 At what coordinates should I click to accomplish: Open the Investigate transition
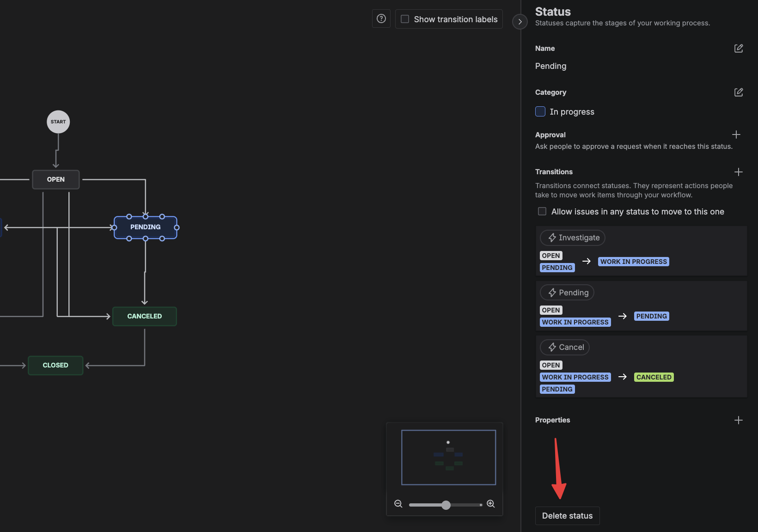[x=573, y=238]
